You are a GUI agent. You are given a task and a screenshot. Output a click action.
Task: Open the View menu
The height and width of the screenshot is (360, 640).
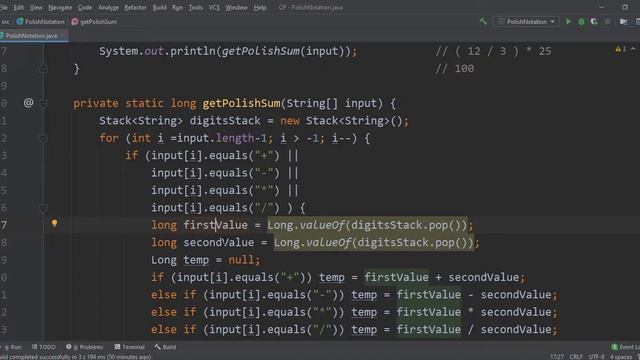[36, 7]
